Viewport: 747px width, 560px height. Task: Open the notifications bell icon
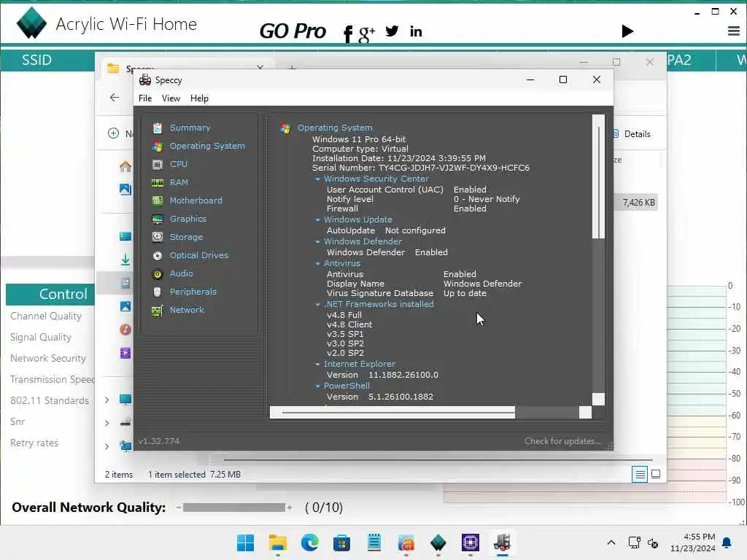[727, 542]
